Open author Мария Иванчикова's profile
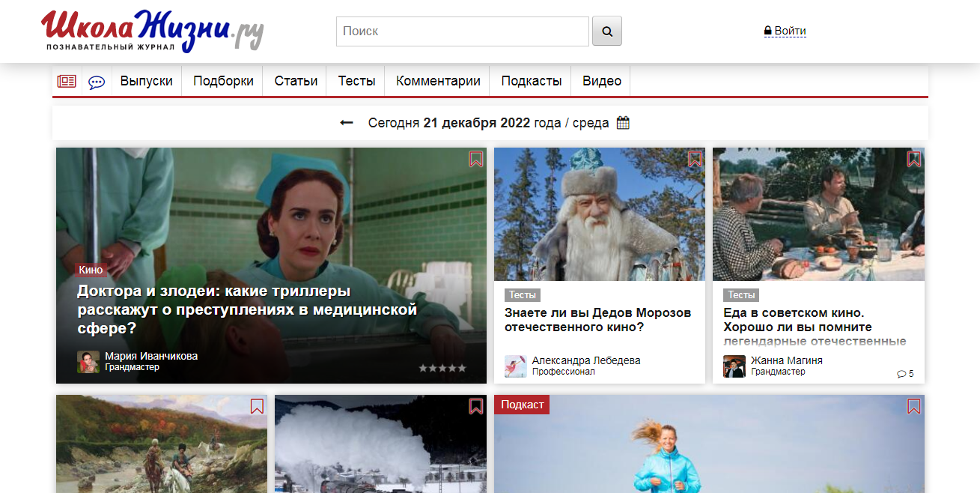This screenshot has height=493, width=980. (151, 356)
